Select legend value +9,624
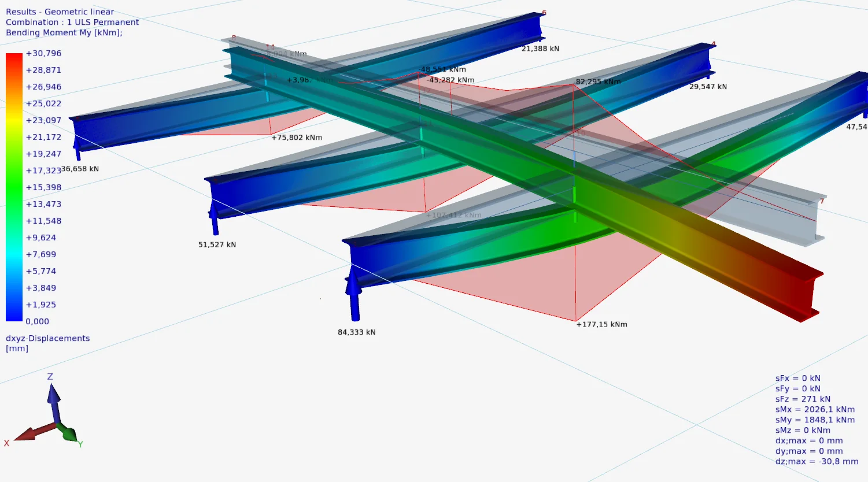 (x=41, y=238)
